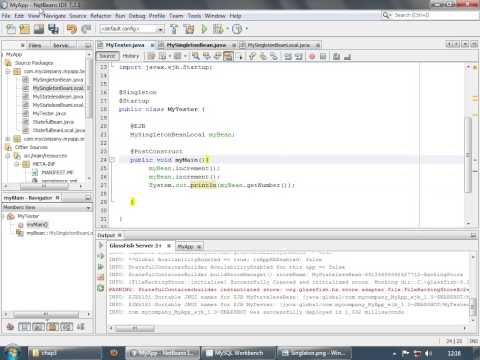Click the Open Project toolbar icon

[39, 29]
